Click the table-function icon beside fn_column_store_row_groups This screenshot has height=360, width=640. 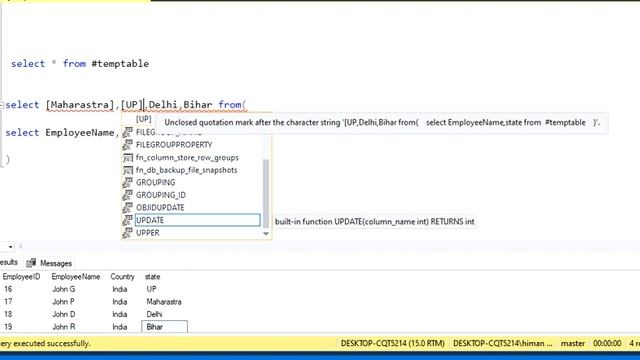tap(127, 158)
